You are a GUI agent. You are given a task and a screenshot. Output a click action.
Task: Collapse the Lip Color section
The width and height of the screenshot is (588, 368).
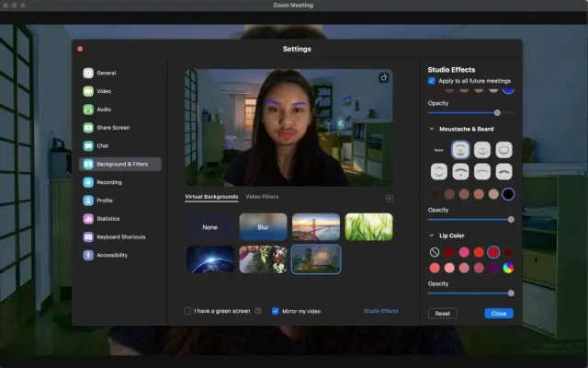click(432, 236)
